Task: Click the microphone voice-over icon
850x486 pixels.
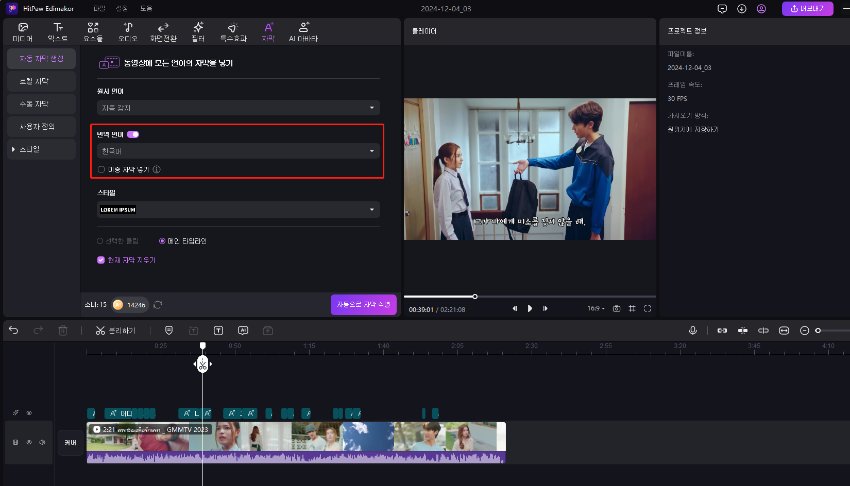Action: point(691,330)
